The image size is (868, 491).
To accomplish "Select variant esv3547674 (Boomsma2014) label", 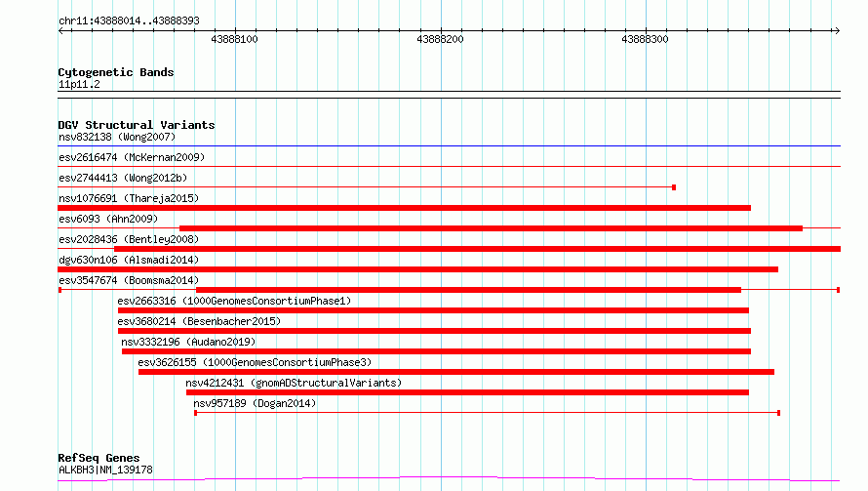I will 129,280.
